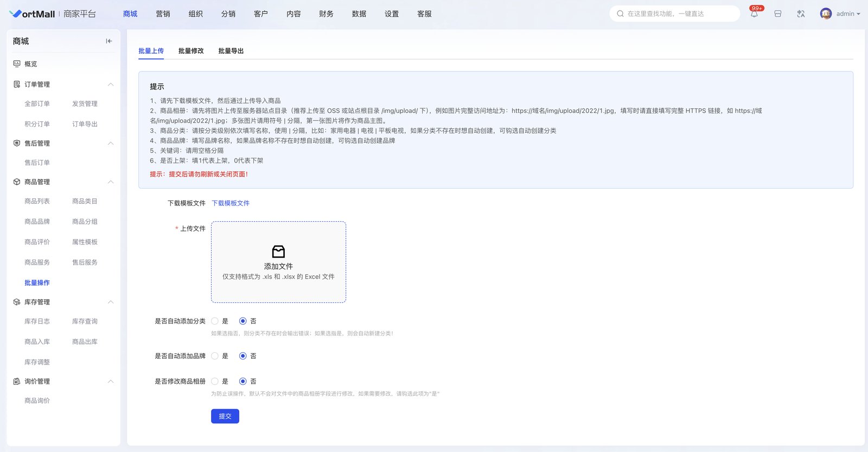Click the 下载模板文件 link
Screen dimensions: 868x452
231,203
